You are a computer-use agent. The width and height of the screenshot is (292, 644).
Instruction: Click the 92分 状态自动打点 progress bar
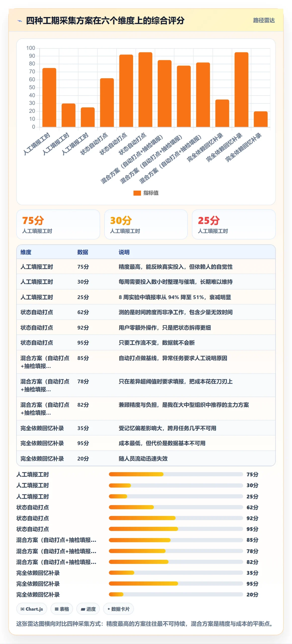(x=176, y=518)
